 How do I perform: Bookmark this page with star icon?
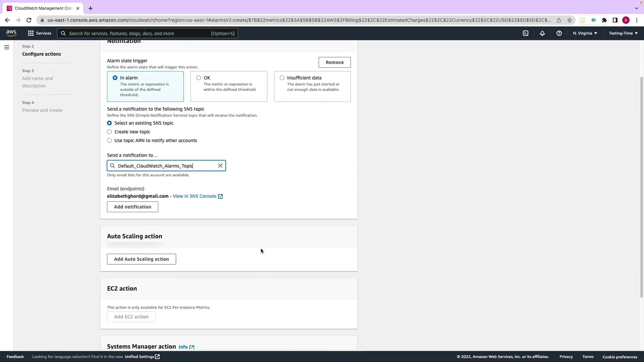click(570, 20)
